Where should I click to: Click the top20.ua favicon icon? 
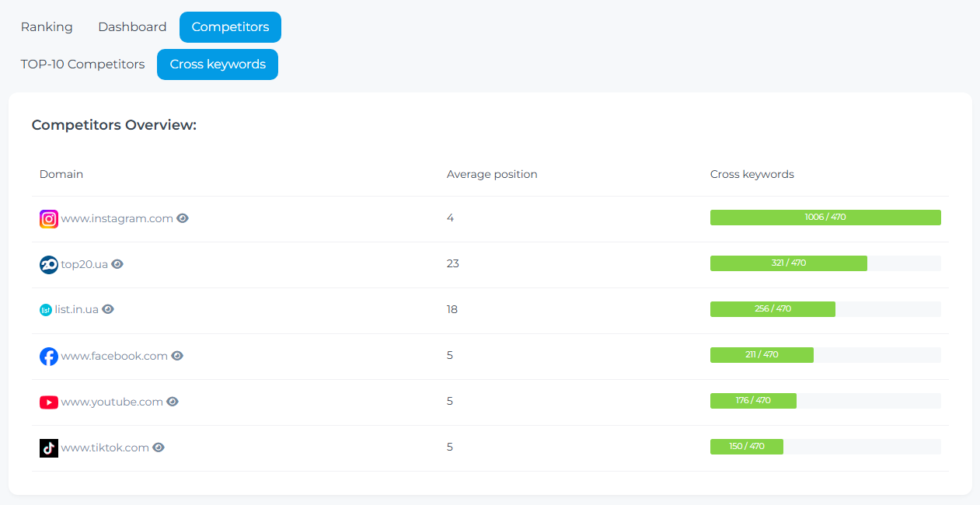[49, 265]
